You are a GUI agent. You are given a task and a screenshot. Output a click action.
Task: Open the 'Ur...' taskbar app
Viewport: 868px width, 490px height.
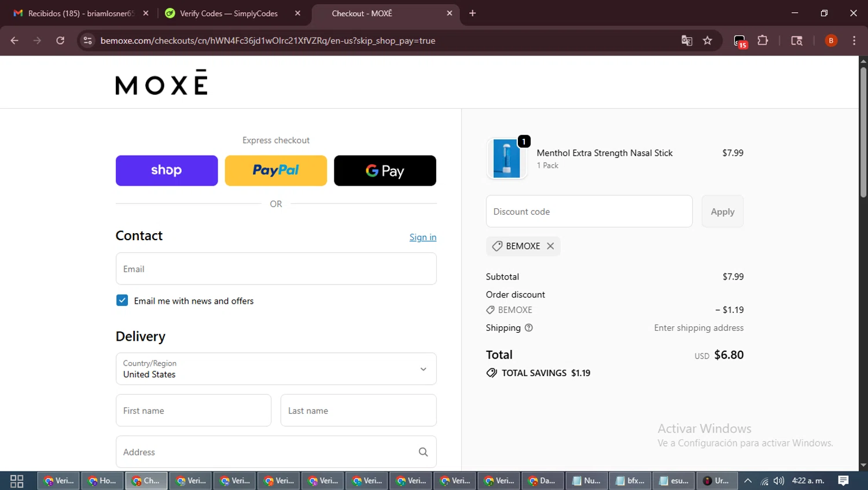pyautogui.click(x=717, y=481)
